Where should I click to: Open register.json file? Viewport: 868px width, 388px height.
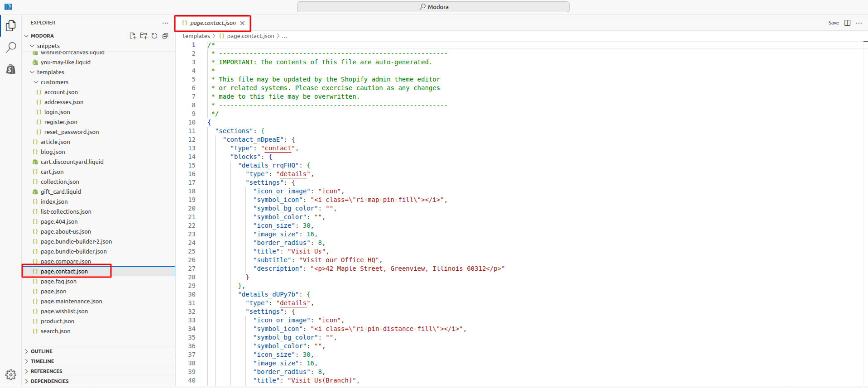point(61,122)
